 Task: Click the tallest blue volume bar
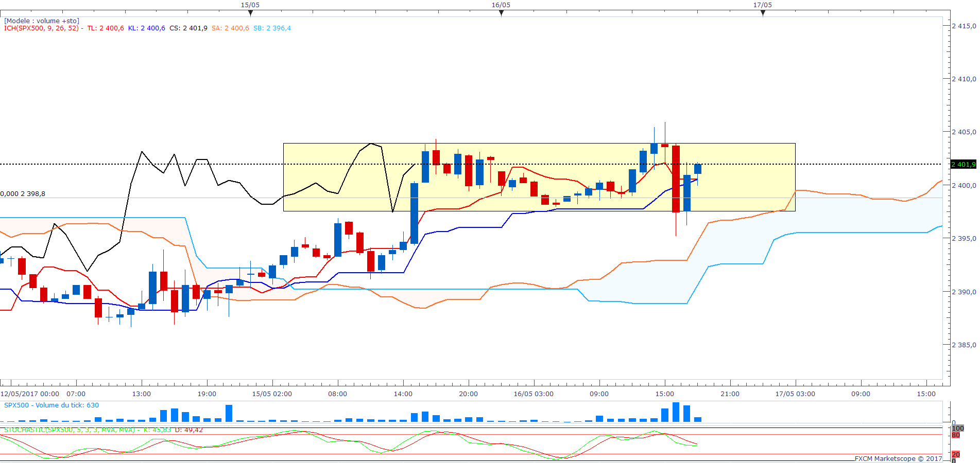point(676,412)
